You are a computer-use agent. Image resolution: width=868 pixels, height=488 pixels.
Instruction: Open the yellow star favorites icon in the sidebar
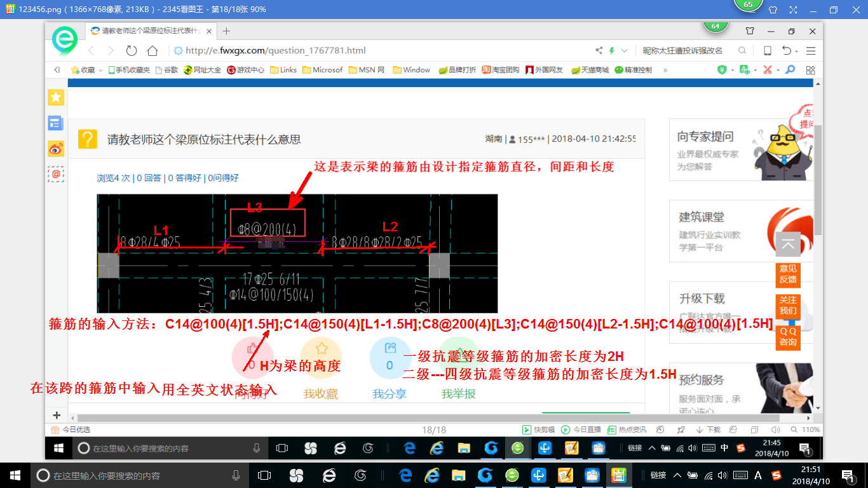point(56,97)
